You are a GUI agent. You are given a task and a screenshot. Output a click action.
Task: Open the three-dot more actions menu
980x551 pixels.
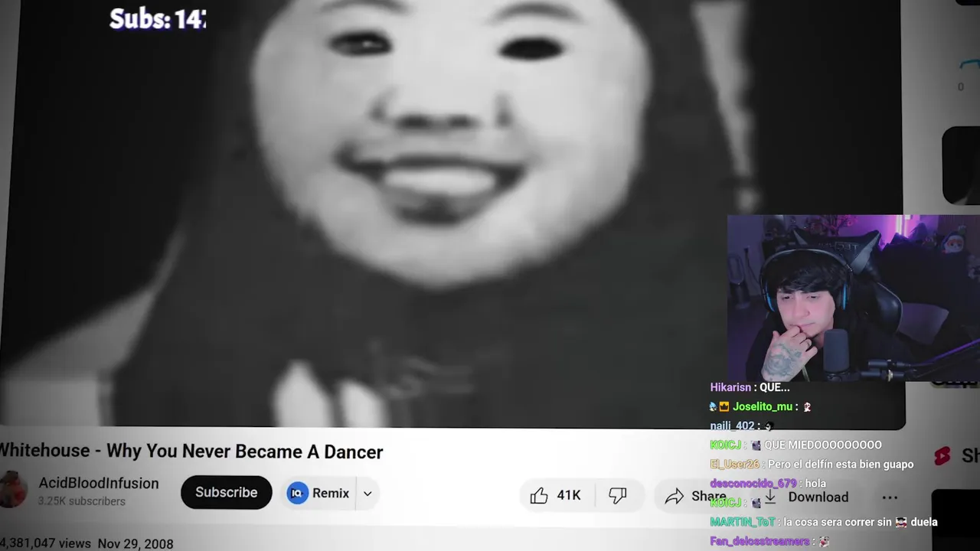890,497
